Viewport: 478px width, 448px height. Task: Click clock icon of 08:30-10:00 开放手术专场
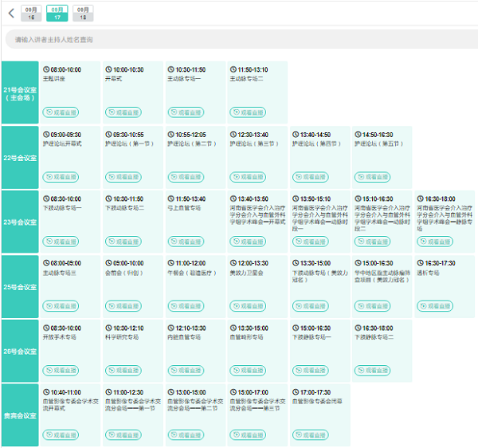46,328
